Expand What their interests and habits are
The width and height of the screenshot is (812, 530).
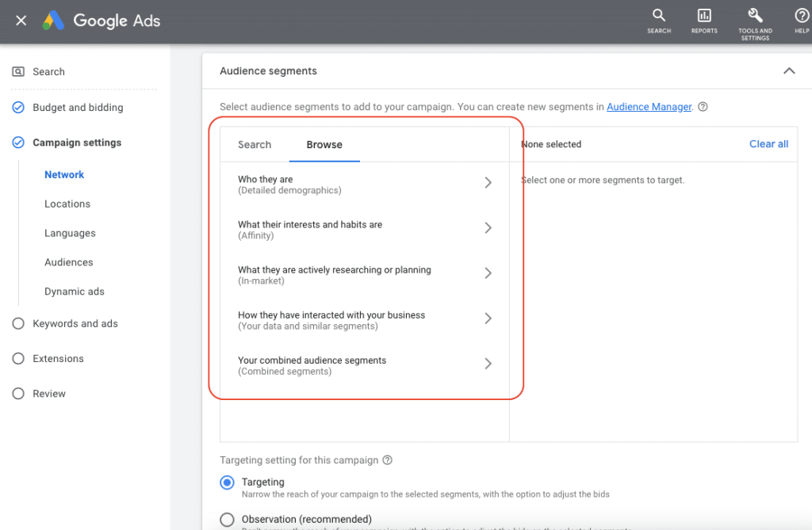pos(488,228)
